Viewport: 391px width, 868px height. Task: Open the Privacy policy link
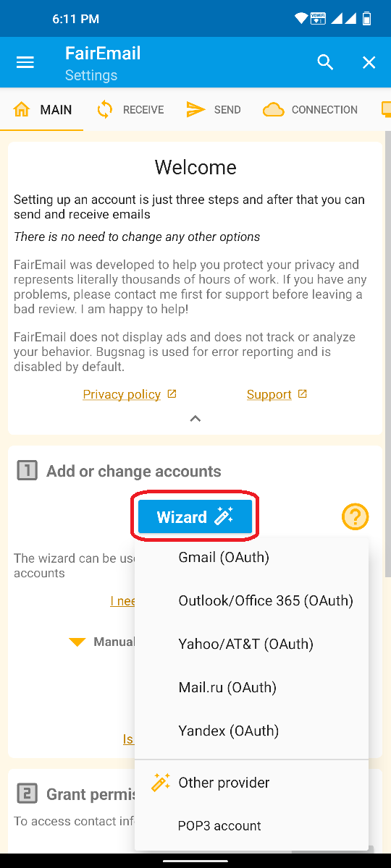(122, 394)
